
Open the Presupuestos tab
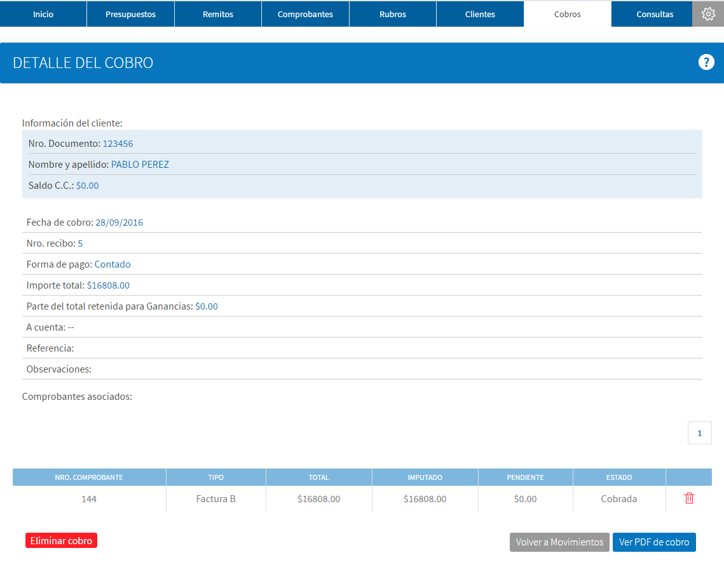click(131, 14)
